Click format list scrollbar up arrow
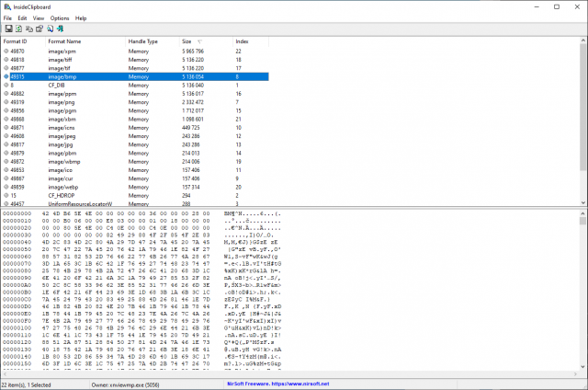 click(x=583, y=40)
